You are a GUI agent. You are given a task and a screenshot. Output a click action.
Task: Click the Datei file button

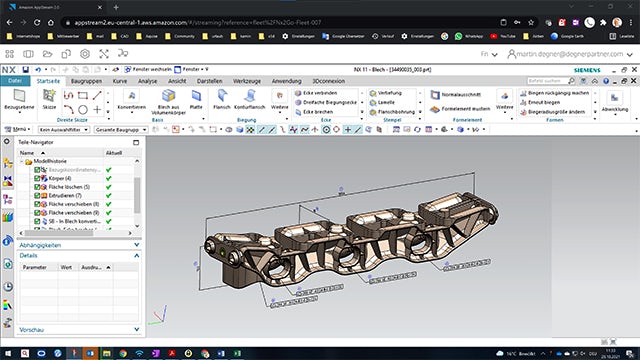(15, 81)
